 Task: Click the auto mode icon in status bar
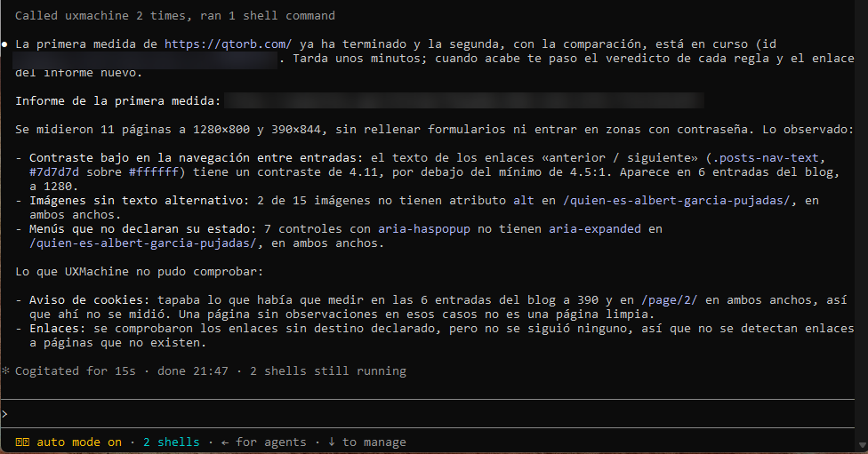click(22, 442)
